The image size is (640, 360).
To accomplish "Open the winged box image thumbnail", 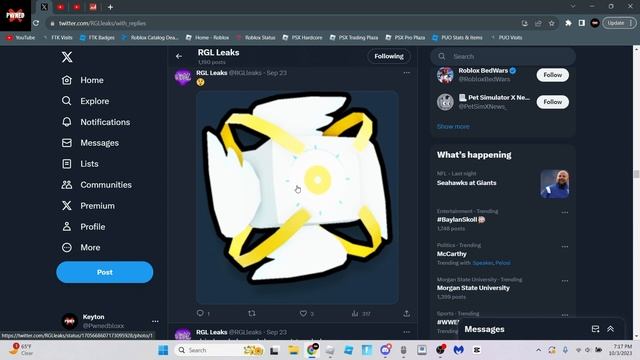I will [297, 197].
